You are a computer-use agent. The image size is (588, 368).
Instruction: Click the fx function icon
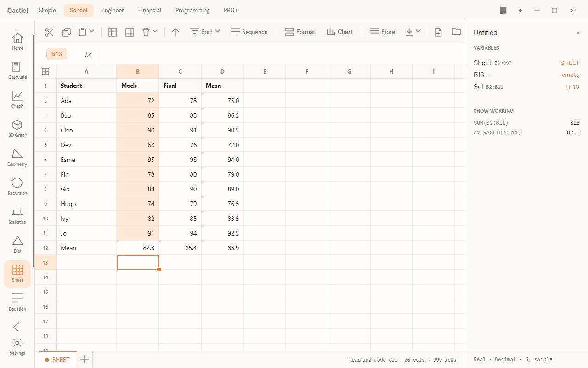(x=88, y=54)
